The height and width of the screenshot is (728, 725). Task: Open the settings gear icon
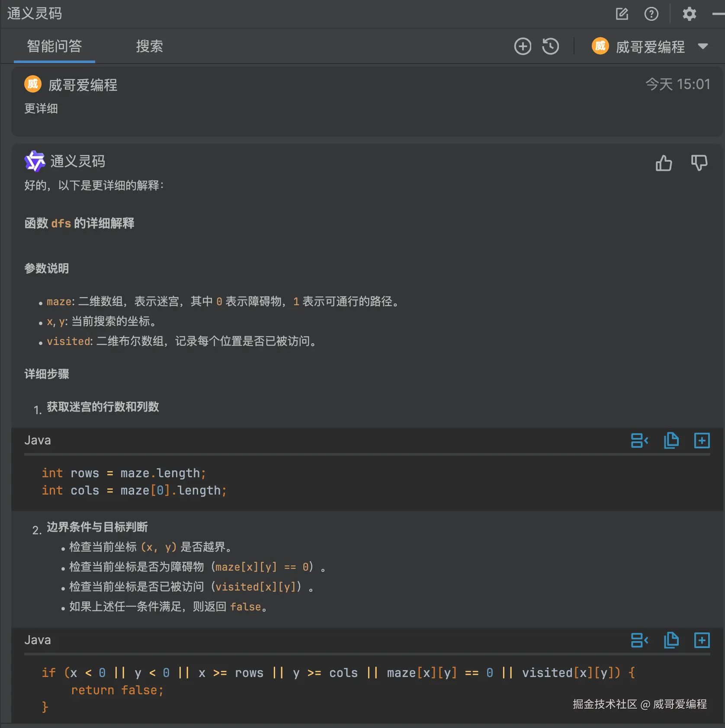pos(689,14)
